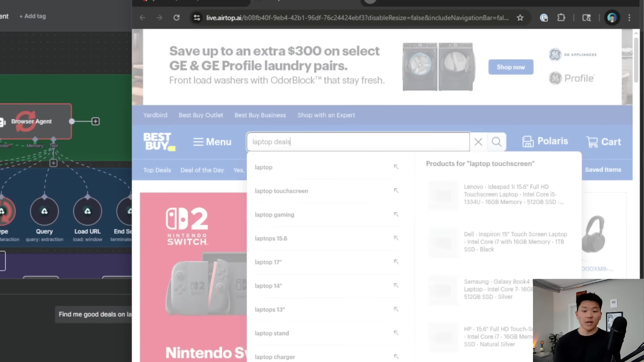Fill search with "laptop" via its arrow icon
Screen dimensions: 644x362
(x=396, y=167)
